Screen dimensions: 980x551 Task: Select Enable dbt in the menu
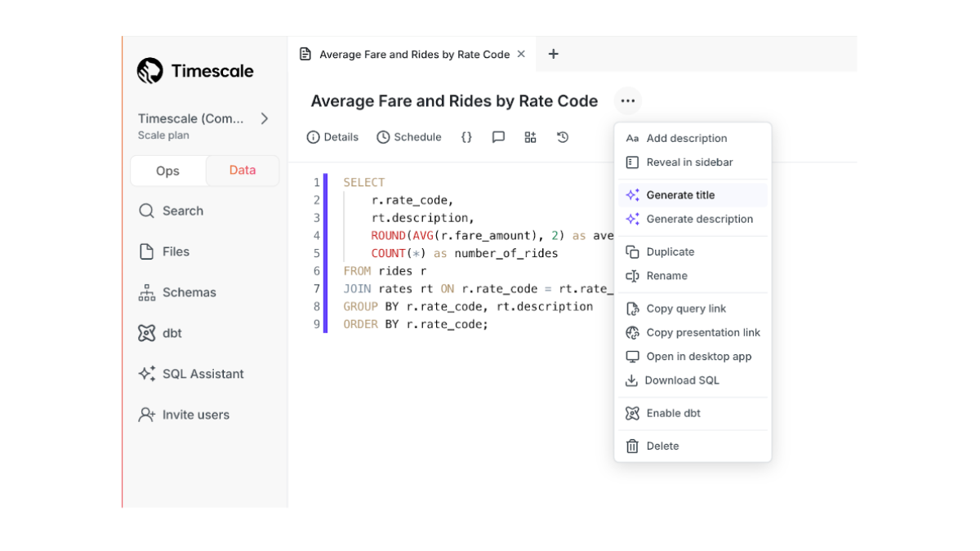pyautogui.click(x=673, y=413)
